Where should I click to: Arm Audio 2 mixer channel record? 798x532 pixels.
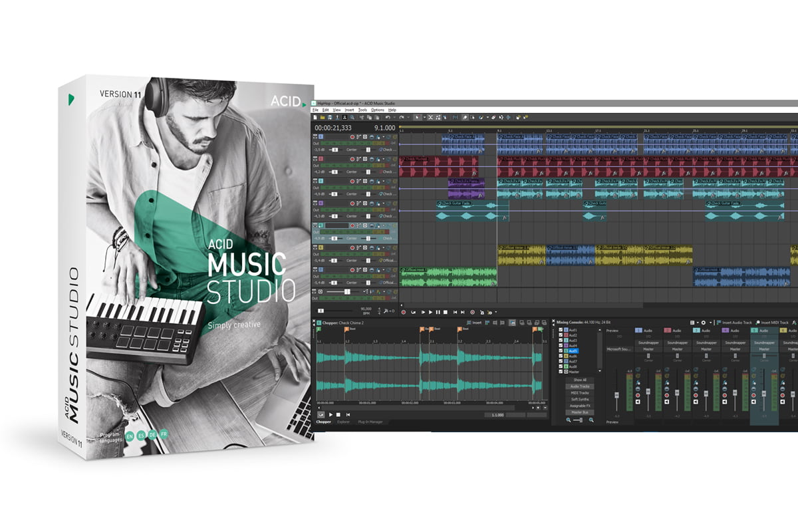667,395
